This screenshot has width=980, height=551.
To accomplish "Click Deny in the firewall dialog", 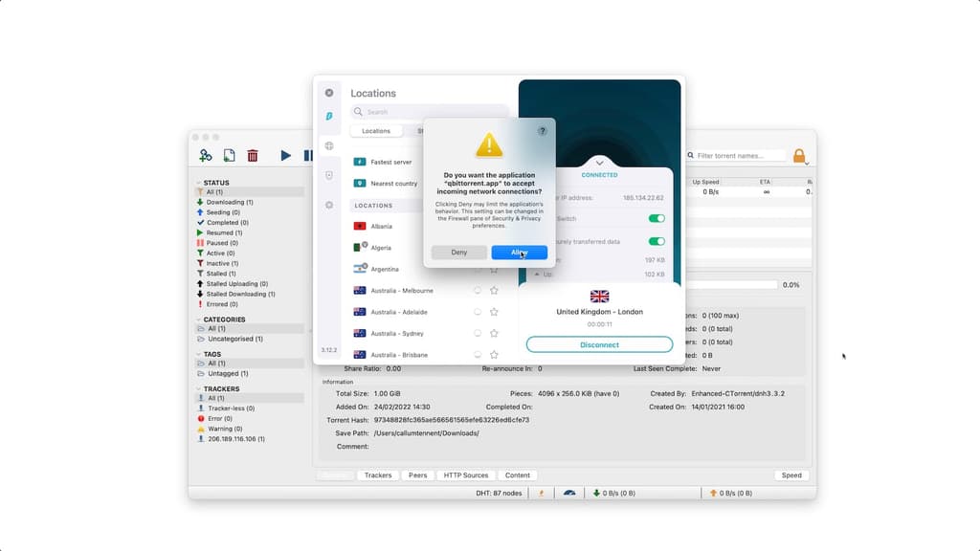I will (458, 253).
